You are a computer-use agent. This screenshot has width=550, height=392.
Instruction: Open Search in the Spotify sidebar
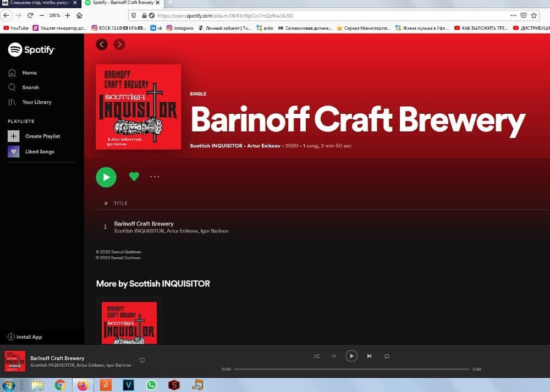tap(24, 87)
